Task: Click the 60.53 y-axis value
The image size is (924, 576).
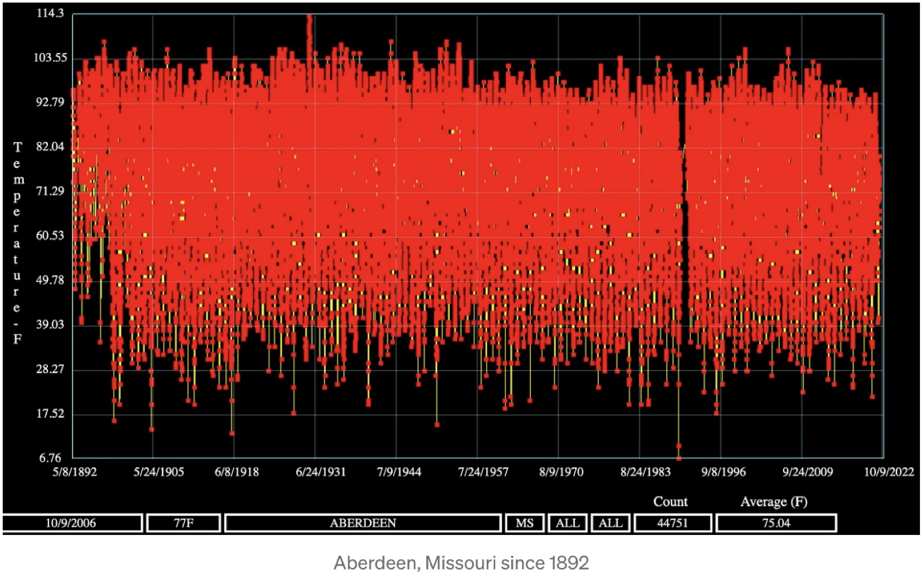Action: (x=50, y=236)
